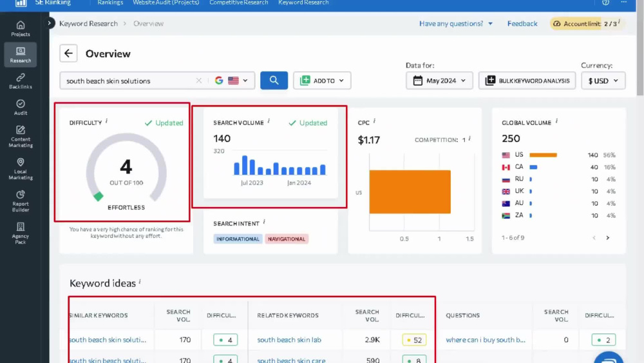Open Projects in the sidebar
The height and width of the screenshot is (363, 644).
click(21, 29)
